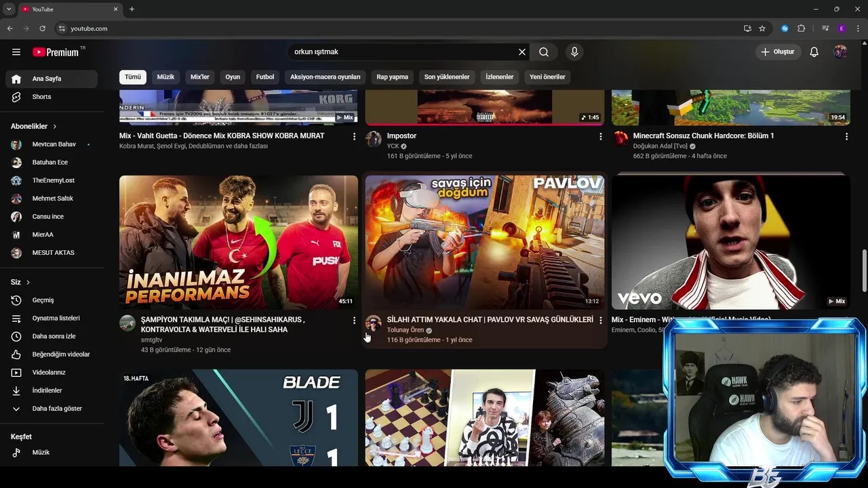
Task: Go to Ana Sayfa in sidebar
Action: 52,79
